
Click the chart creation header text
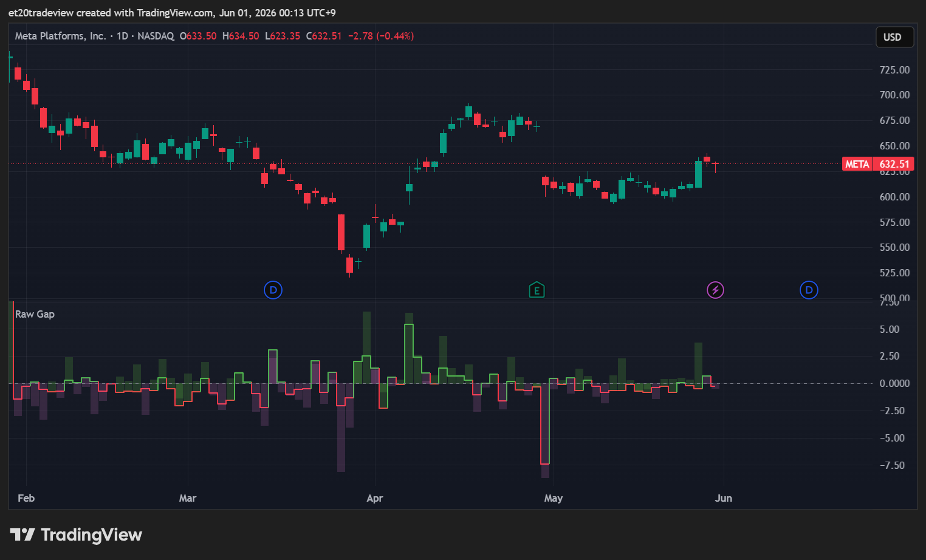pyautogui.click(x=172, y=13)
